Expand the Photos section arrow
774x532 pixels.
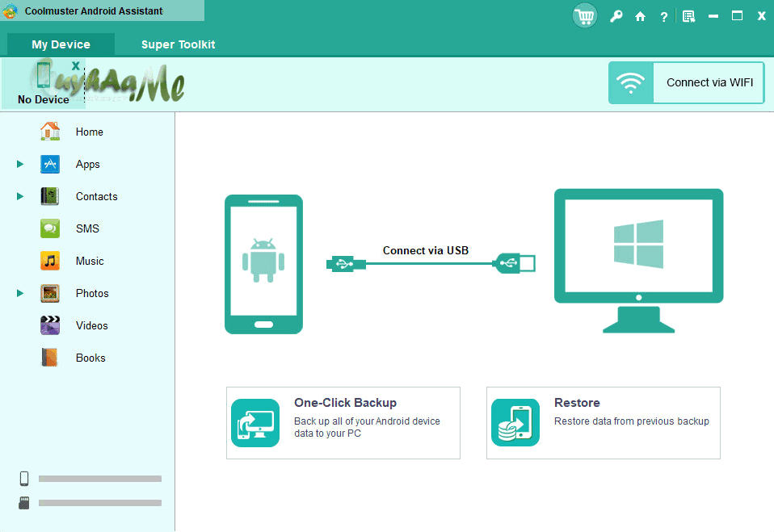19,293
